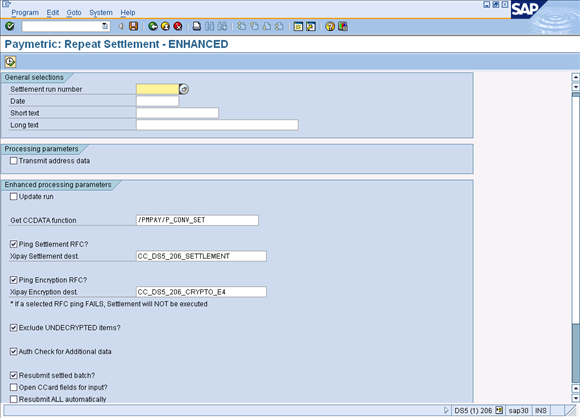Toggle the Resubmit settled batch? checkbox
Viewport: 580px width, 418px height.
point(14,375)
